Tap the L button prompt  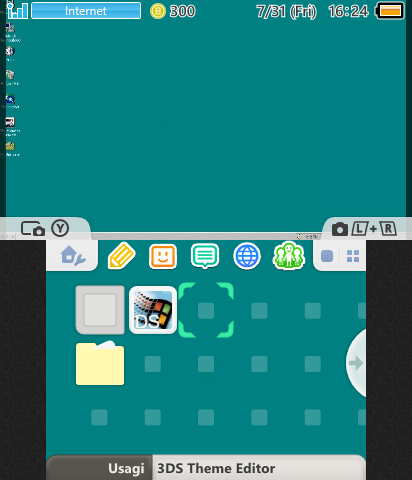point(360,229)
